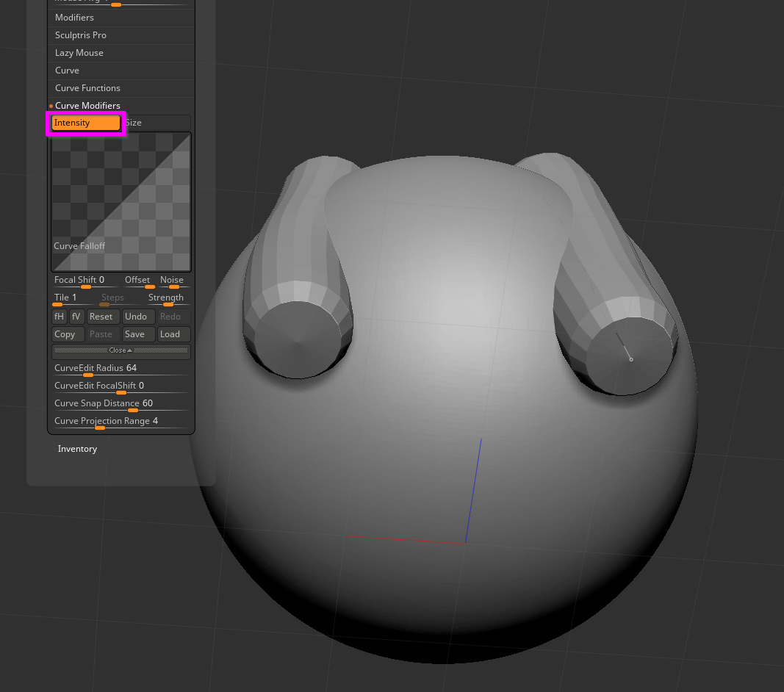Open the Modifiers section
784x692 pixels.
(74, 18)
